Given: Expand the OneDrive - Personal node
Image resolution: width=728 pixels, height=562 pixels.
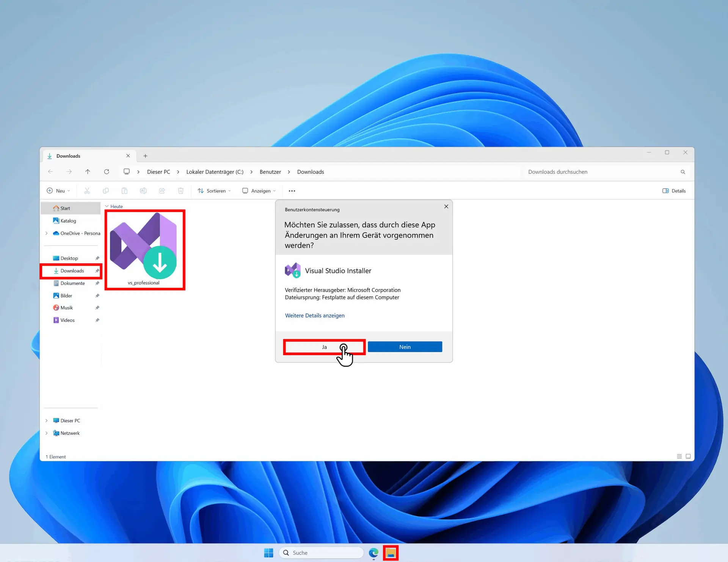Looking at the screenshot, I should 47,233.
